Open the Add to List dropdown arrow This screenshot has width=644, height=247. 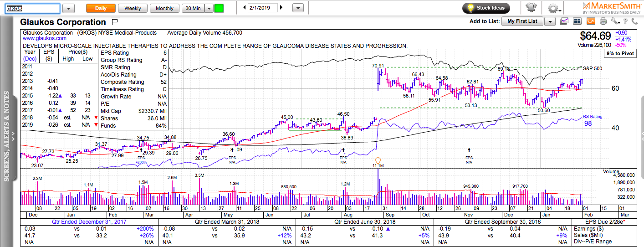[x=550, y=21]
